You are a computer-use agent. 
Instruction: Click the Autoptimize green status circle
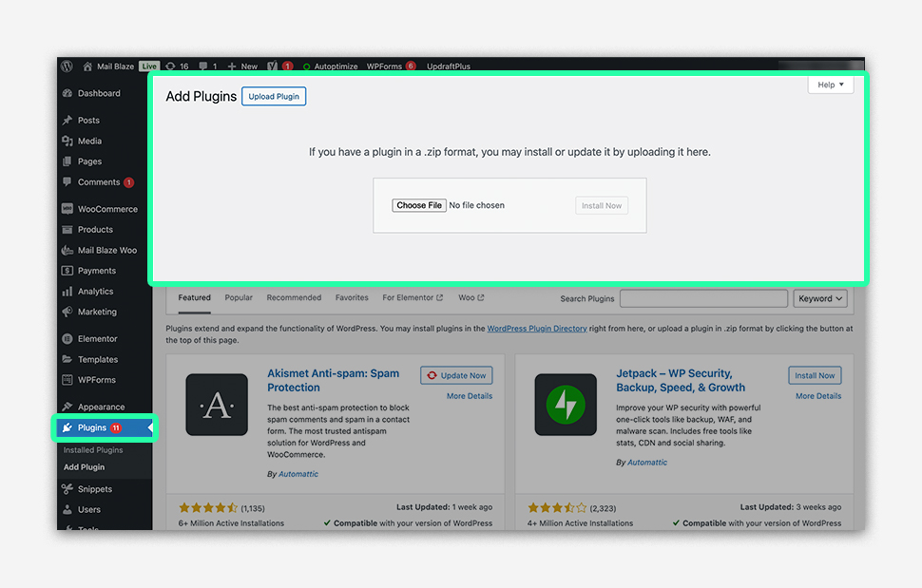(306, 66)
